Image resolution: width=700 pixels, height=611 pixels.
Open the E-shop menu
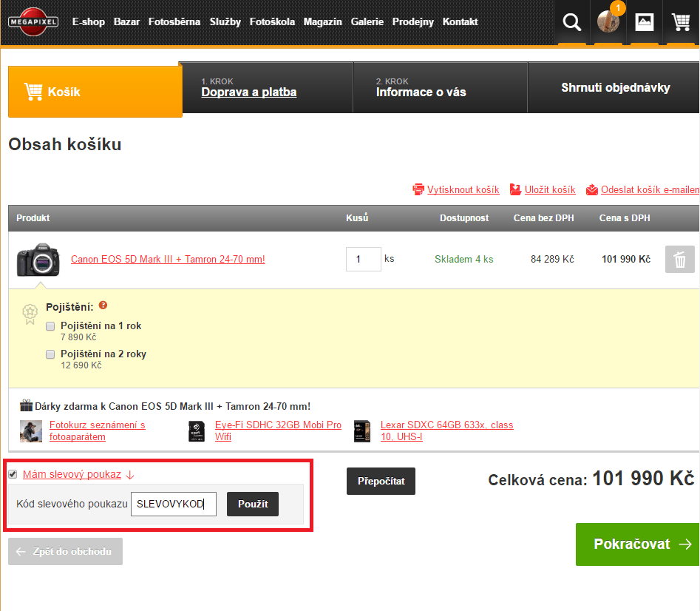89,21
